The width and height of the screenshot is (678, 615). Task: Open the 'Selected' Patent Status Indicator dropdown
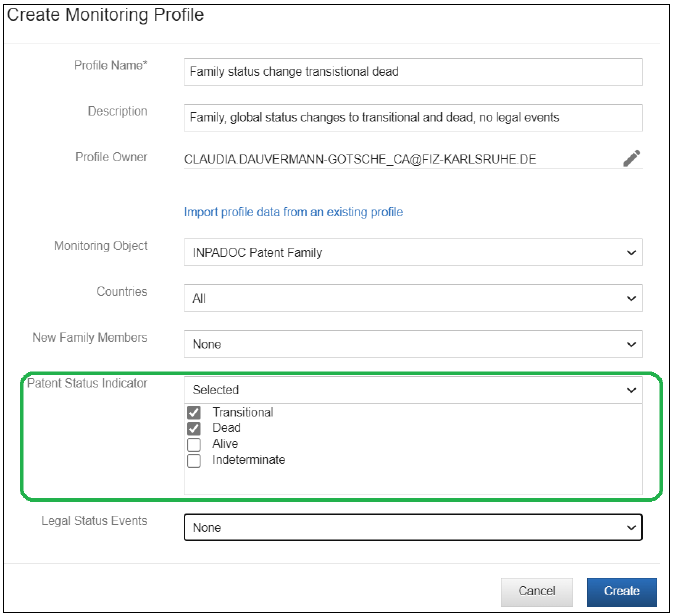[x=413, y=390]
